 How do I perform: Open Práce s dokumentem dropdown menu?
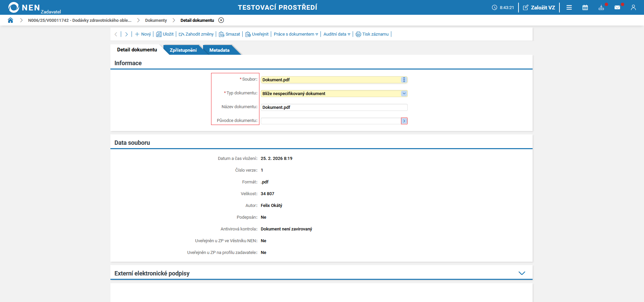296,34
